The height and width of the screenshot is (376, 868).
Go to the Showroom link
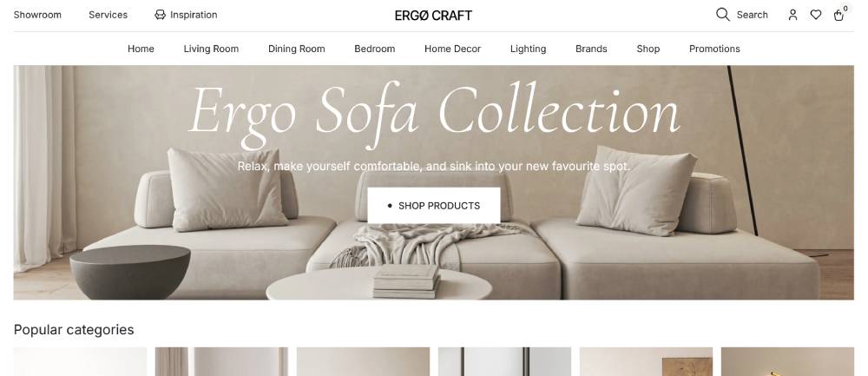tap(37, 15)
